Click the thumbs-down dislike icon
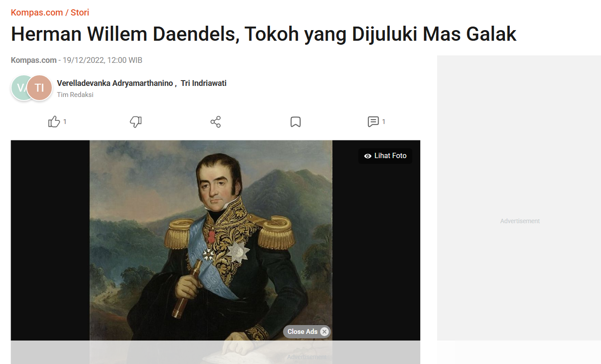601x364 pixels. pyautogui.click(x=136, y=122)
